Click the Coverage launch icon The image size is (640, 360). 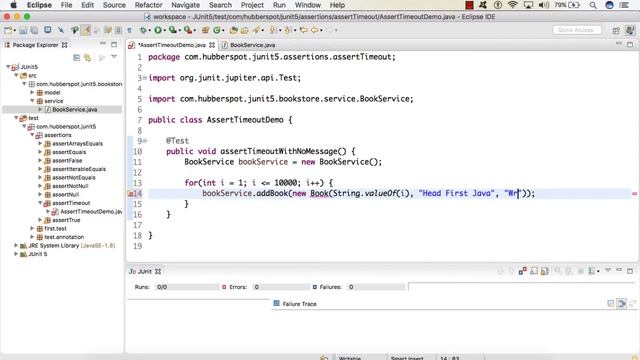[173, 30]
